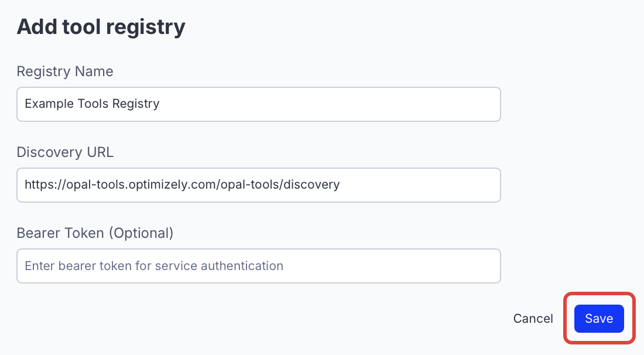Select the Bearer Token input field
This screenshot has height=355, width=644.
[258, 266]
